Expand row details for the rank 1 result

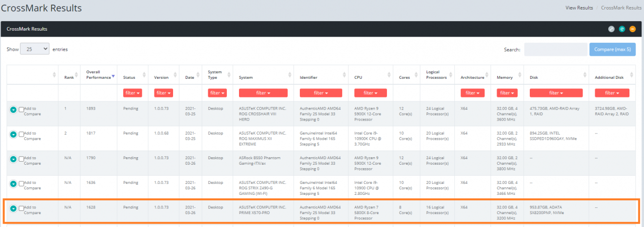pyautogui.click(x=14, y=110)
